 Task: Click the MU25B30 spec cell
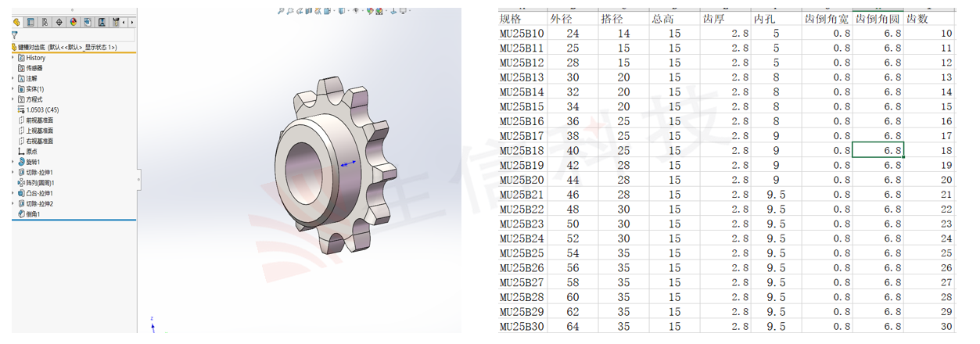[x=523, y=326]
